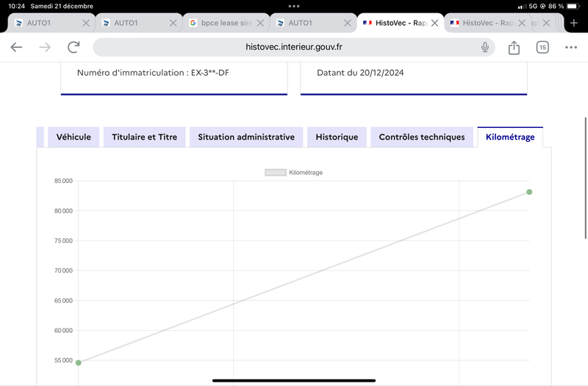Image resolution: width=588 pixels, height=386 pixels.
Task: Close the second AUTO1 tab
Action: tap(173, 23)
